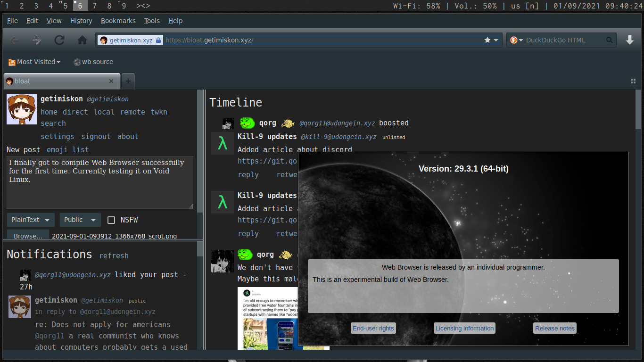Click the signout link
Image resolution: width=644 pixels, height=362 pixels.
click(96, 137)
